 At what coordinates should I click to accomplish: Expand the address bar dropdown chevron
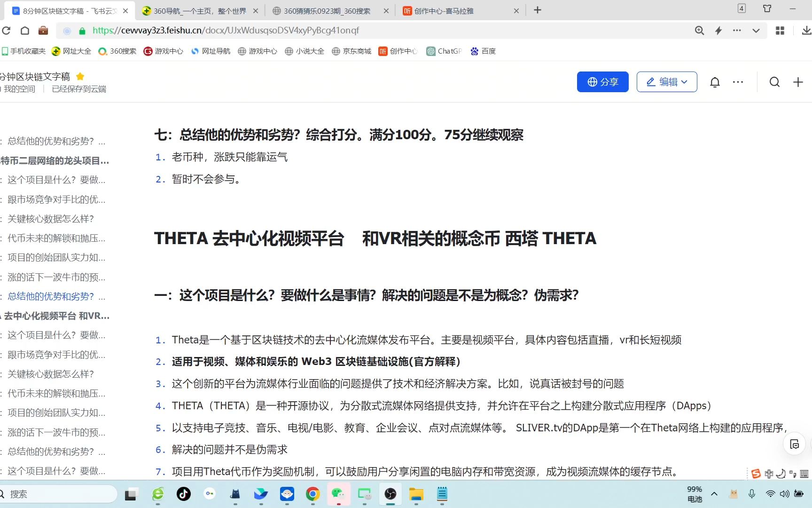(756, 31)
